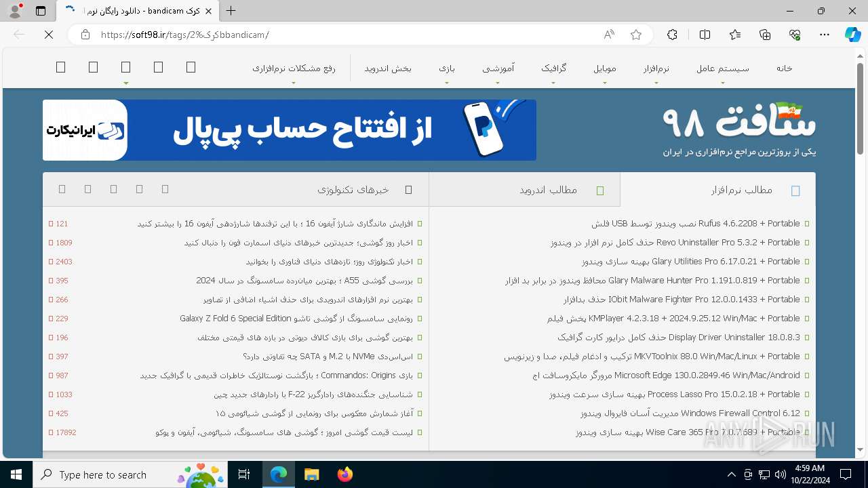Expand the موبایل navigation menu

(605, 68)
